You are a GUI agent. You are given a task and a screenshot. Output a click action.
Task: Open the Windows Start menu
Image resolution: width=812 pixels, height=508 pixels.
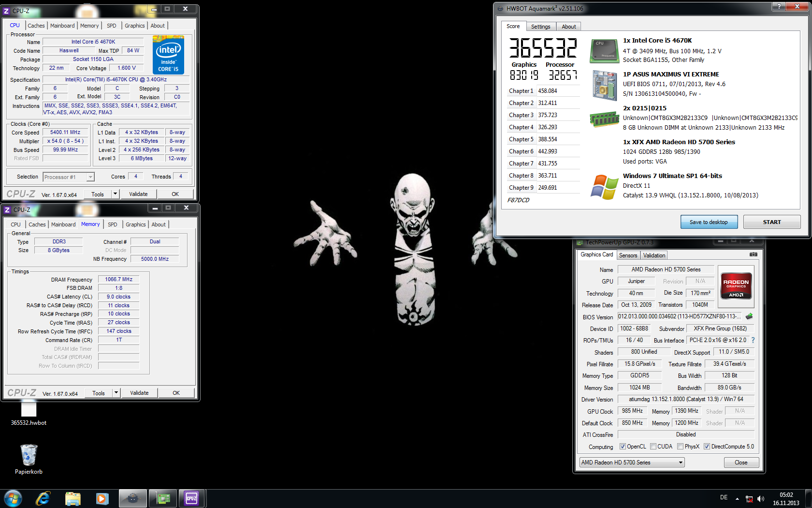[13, 498]
